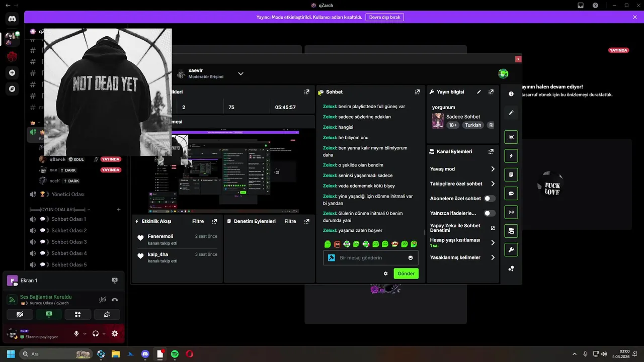Open the activities button in voice panel

coord(78,315)
